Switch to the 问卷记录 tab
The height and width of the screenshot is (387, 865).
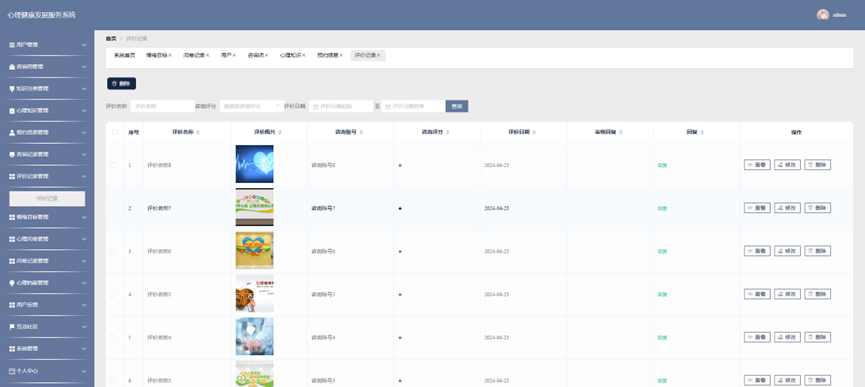point(194,56)
